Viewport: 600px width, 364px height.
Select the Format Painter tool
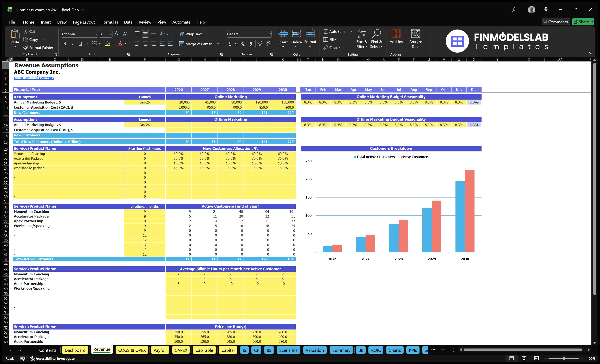click(38, 48)
